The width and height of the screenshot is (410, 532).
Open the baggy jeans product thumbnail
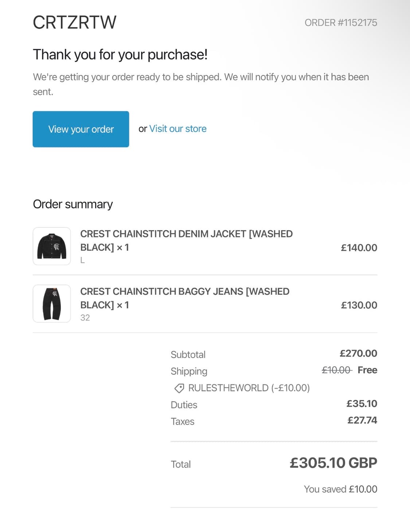click(52, 304)
